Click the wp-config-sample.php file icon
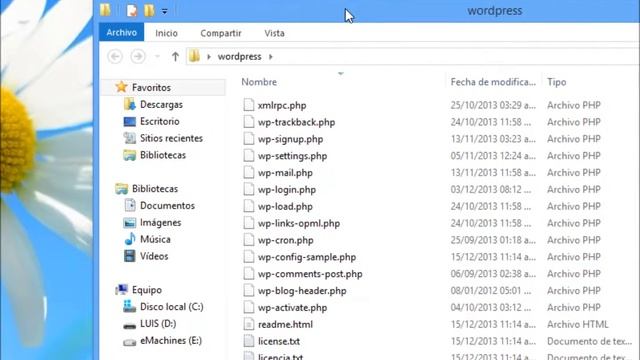Image resolution: width=640 pixels, height=360 pixels. pos(249,257)
